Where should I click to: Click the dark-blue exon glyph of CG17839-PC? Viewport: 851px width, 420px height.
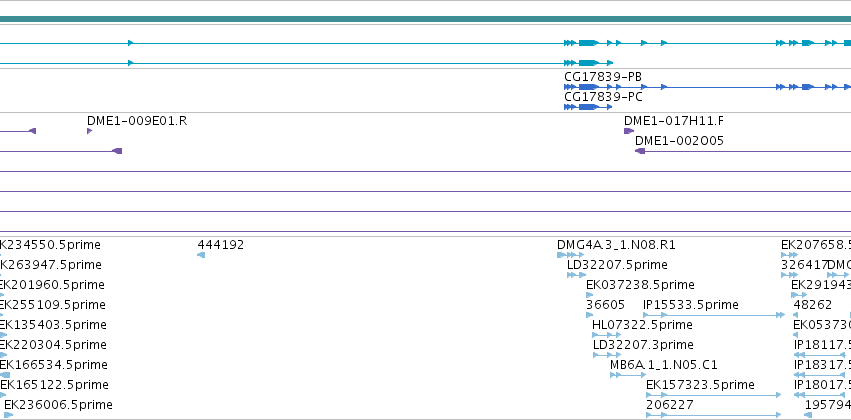click(x=588, y=107)
